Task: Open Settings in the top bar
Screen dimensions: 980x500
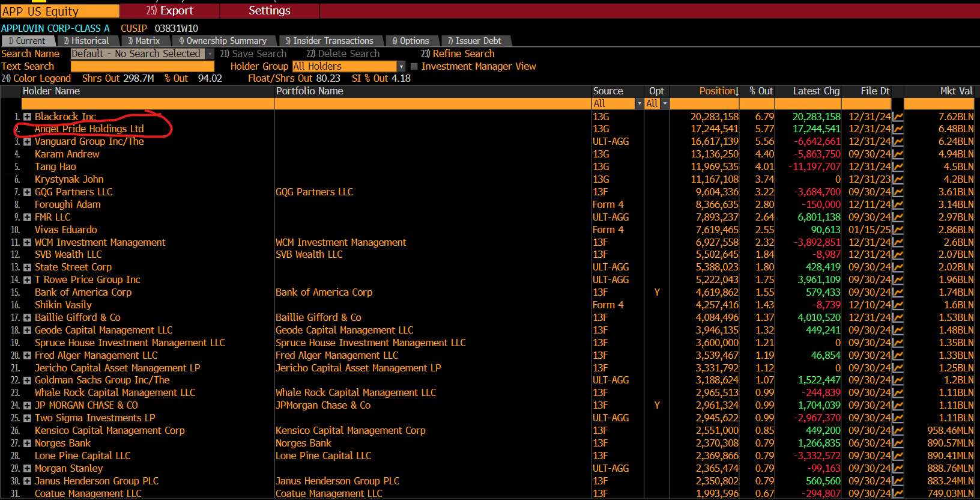Action: 270,11
